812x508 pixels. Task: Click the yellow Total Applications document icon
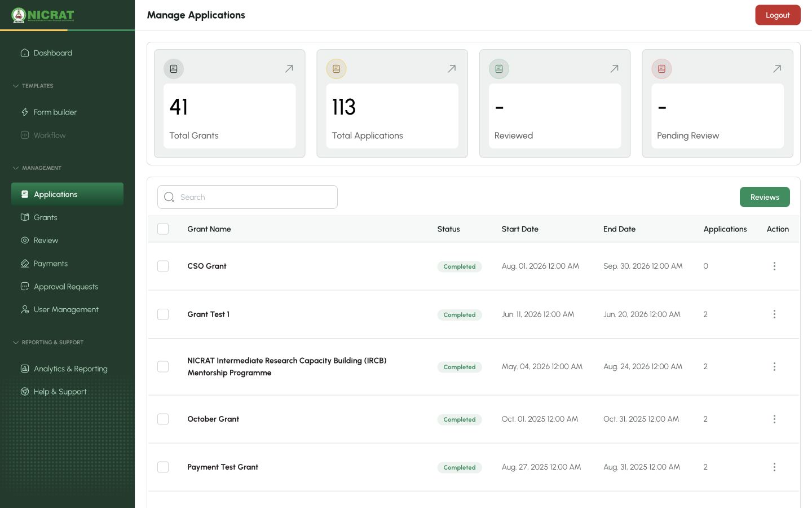click(x=337, y=69)
